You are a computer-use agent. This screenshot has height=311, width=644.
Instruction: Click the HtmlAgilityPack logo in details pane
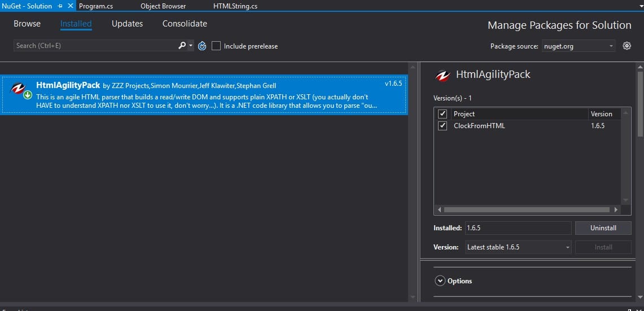point(443,75)
